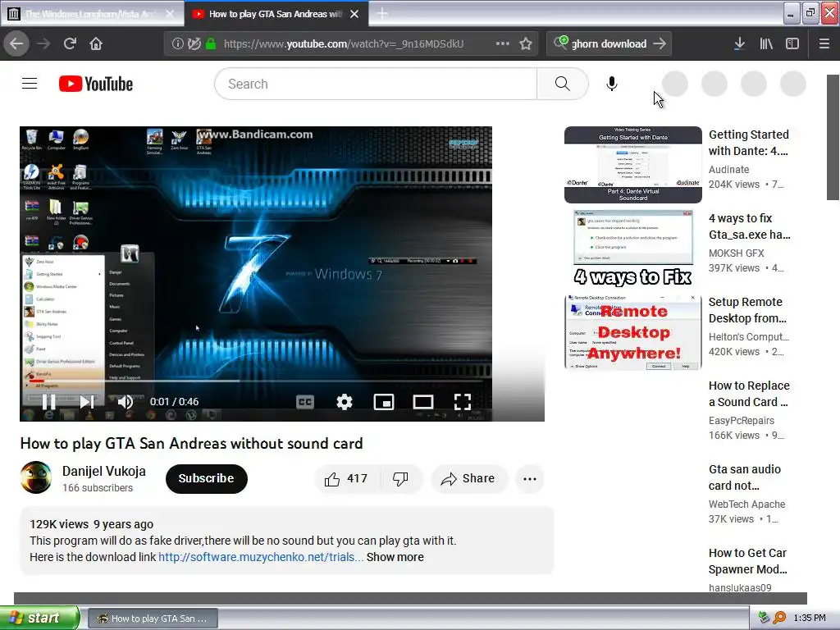Open How to Get Car Spawner Mod video
The width and height of the screenshot is (840, 630).
pos(748,561)
